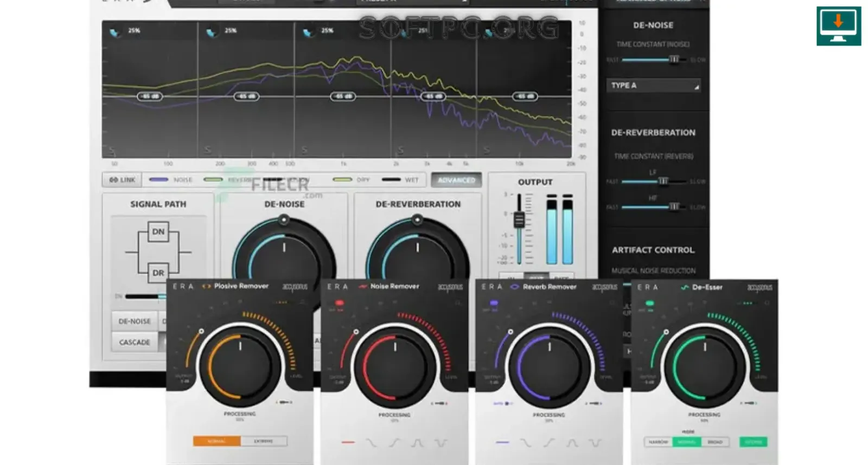Click the Reverb Remover purple logo icon

[515, 287]
